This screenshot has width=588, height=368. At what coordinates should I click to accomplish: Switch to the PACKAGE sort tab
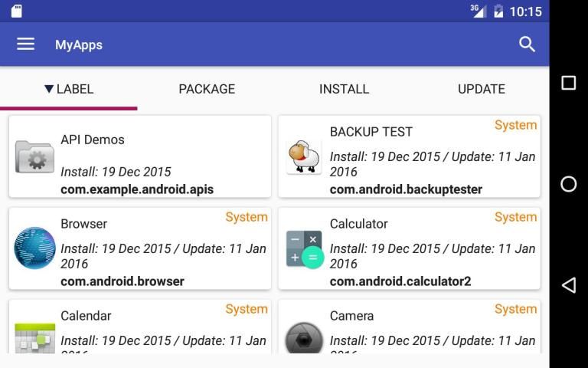coord(207,89)
